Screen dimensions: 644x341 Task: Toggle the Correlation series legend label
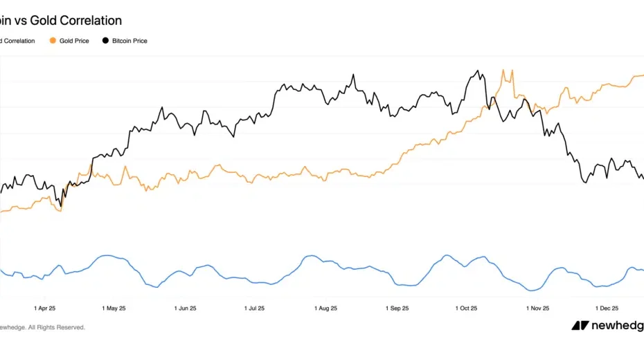pos(17,41)
